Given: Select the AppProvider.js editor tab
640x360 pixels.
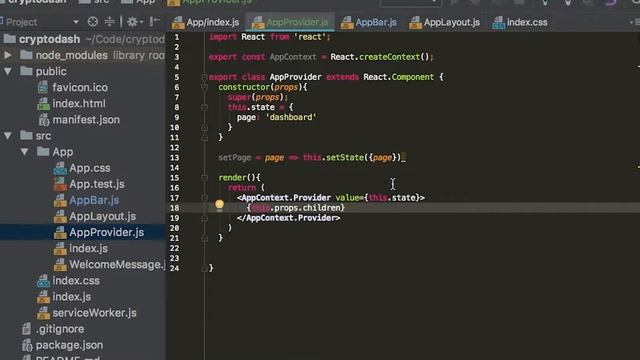Looking at the screenshot, I should 290,22.
